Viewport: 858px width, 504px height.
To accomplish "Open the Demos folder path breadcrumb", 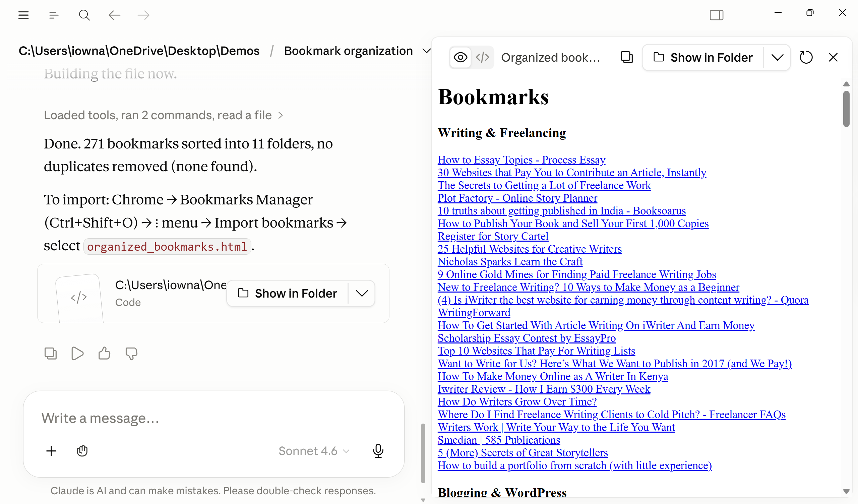I will (139, 51).
